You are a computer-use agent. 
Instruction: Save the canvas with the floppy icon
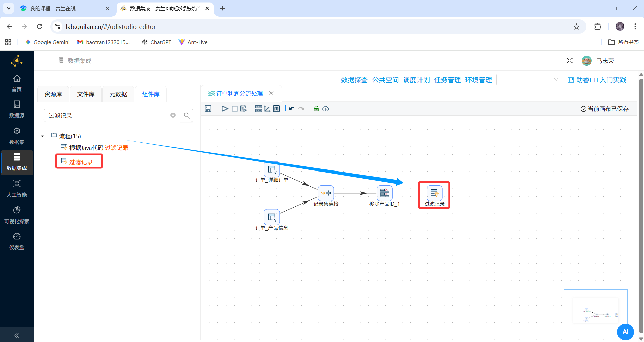(x=208, y=109)
